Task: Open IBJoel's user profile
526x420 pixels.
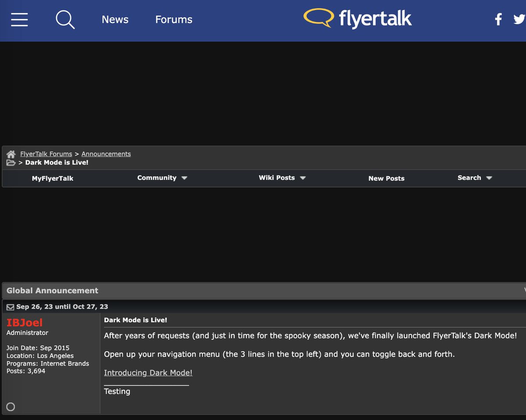Action: (x=25, y=323)
